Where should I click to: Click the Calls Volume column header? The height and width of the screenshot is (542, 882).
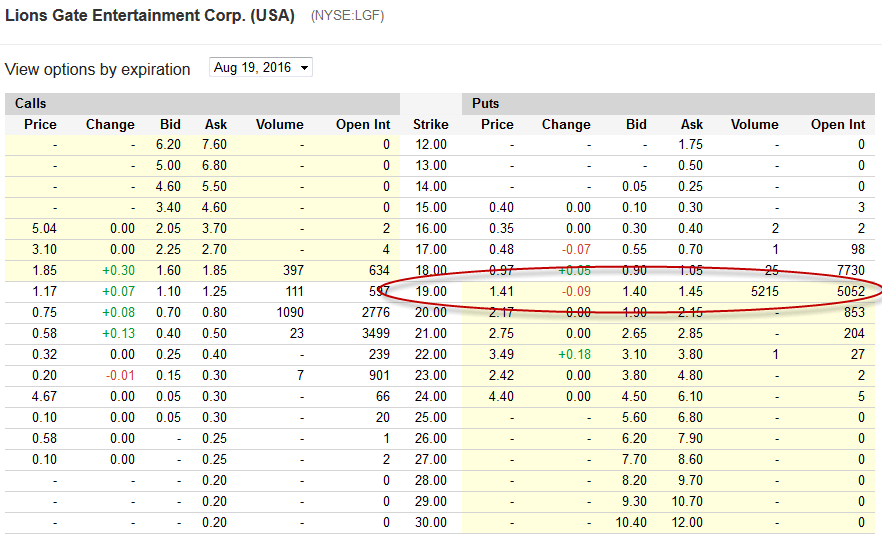click(x=280, y=124)
